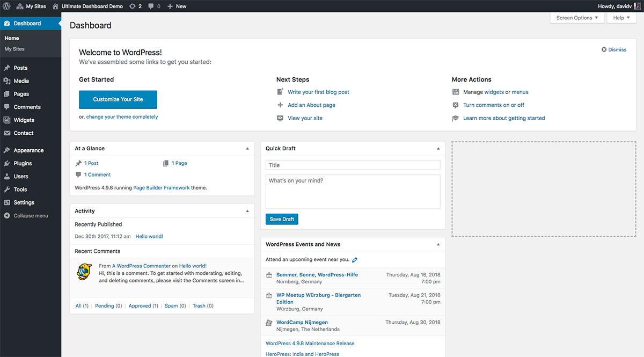
Task: Click the screen icon beside View your site
Action: pos(280,118)
